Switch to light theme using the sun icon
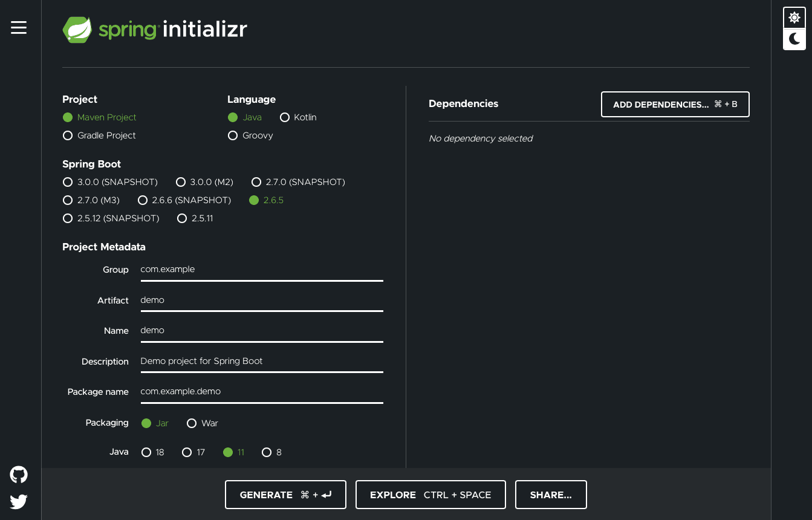The image size is (812, 520). 794,18
